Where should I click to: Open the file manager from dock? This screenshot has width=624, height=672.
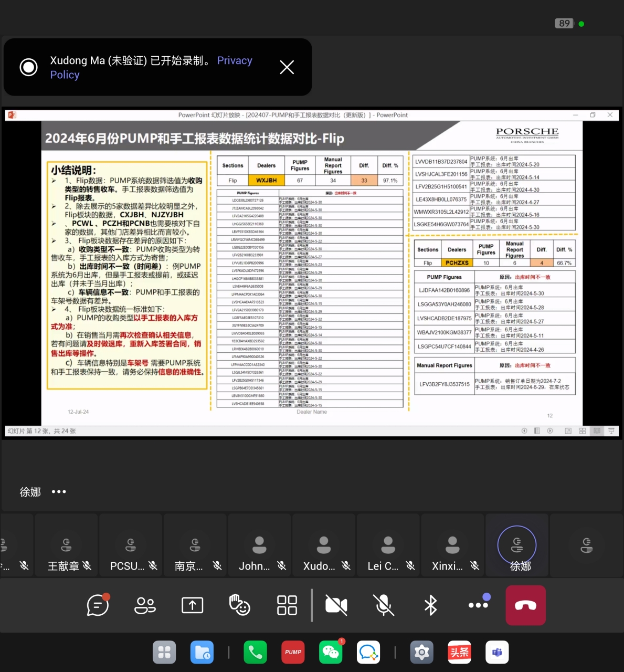[x=202, y=652]
